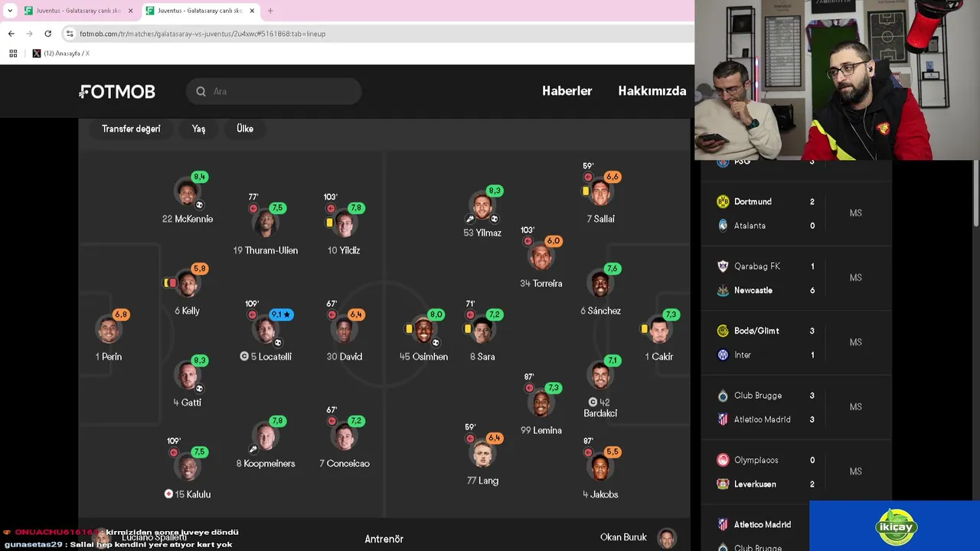The height and width of the screenshot is (551, 980).
Task: Click the page vertical scrollbar
Action: click(975, 193)
